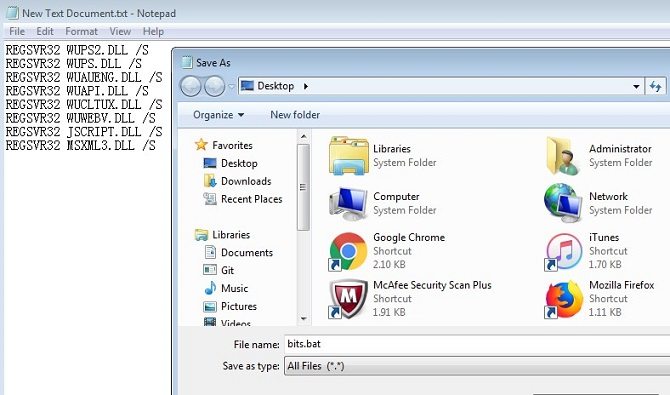Image resolution: width=670 pixels, height=395 pixels.
Task: Click the File name field containing bits.bat
Action: [x=477, y=344]
